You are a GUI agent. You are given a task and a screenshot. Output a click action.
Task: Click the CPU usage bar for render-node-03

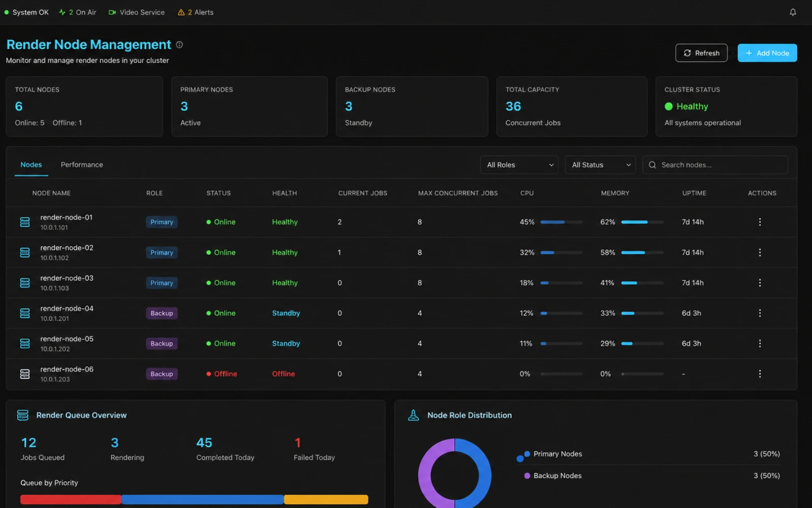coord(561,283)
